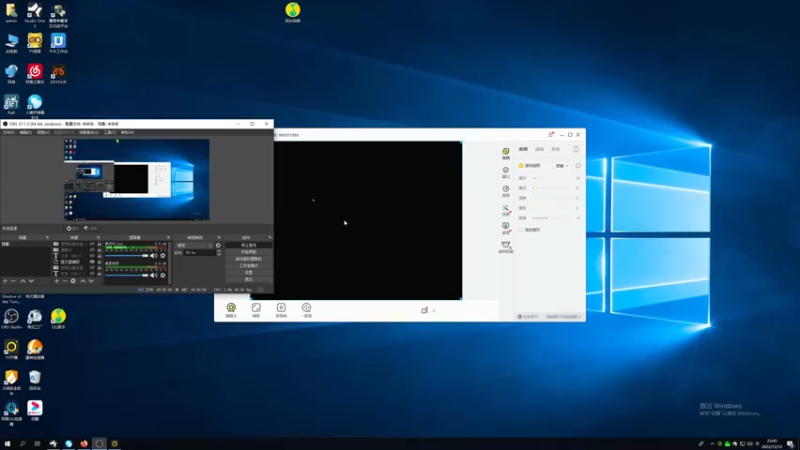Add a new scene with the plus icon
The height and width of the screenshot is (450, 800).
5,281
